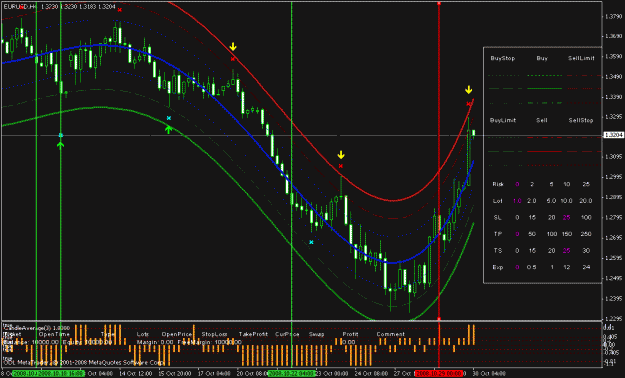
Task: Select the green time label 2008.10.10 16:00
Action: click(60, 374)
